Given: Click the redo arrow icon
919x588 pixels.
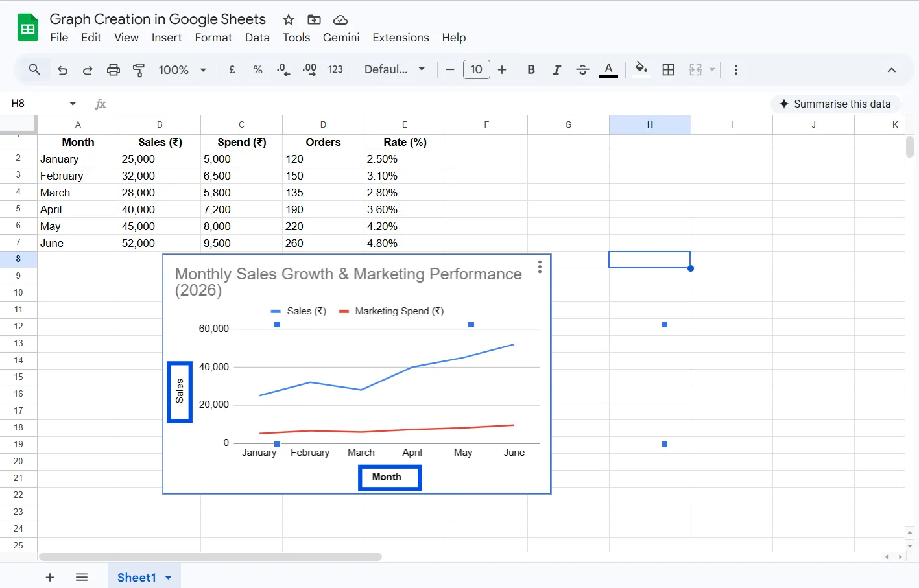Looking at the screenshot, I should point(88,70).
